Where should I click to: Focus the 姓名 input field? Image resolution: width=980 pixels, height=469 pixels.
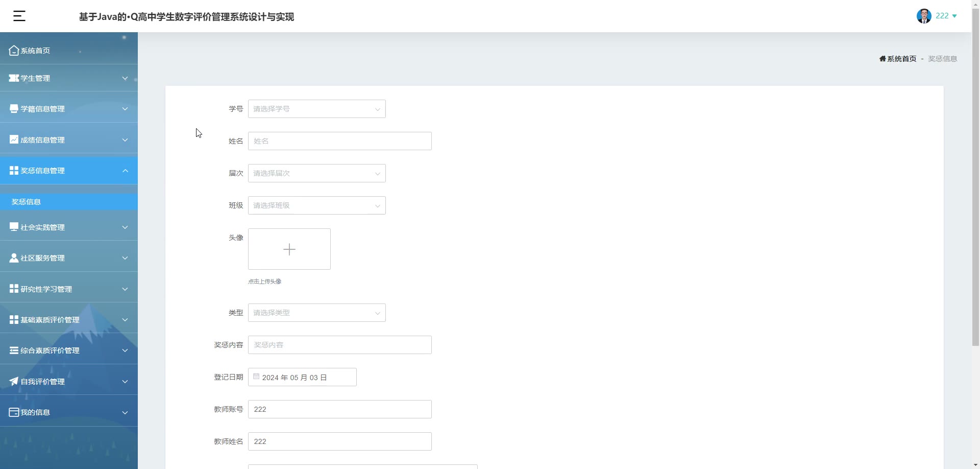tap(340, 141)
